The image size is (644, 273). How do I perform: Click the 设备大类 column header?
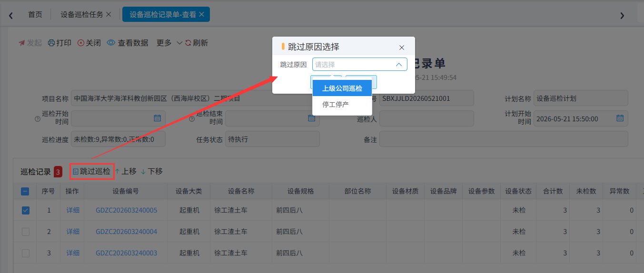tap(189, 191)
